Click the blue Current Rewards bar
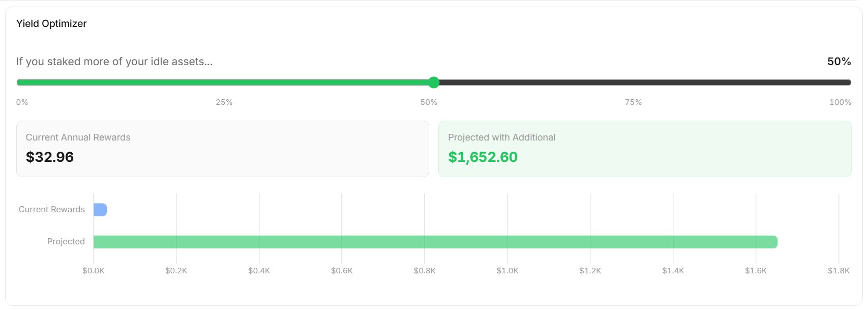Viewport: 868px width, 310px height. click(x=100, y=210)
